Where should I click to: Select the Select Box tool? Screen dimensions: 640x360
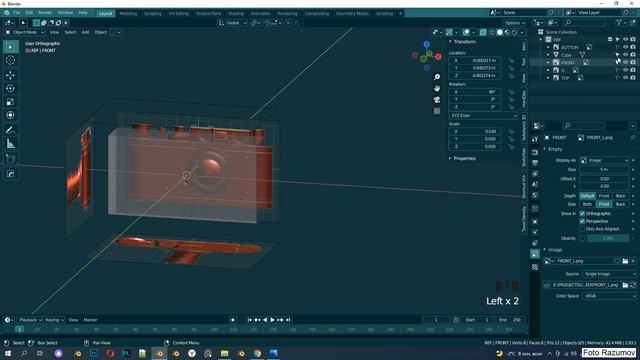(11, 47)
